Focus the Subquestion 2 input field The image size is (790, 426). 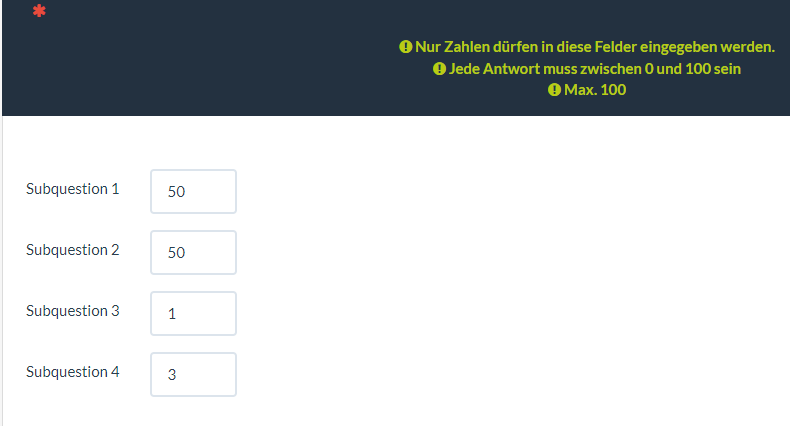click(193, 252)
